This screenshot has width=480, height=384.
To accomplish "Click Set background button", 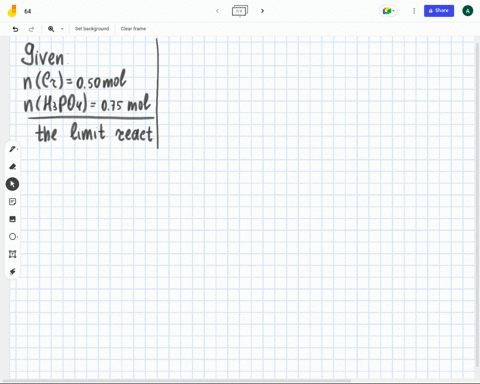I will coord(92,29).
